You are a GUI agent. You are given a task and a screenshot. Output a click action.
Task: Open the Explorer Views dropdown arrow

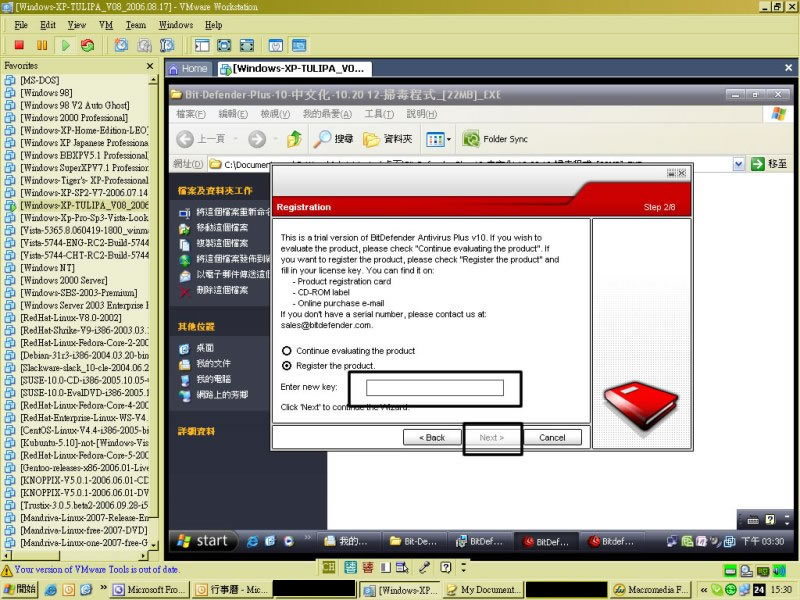point(449,139)
